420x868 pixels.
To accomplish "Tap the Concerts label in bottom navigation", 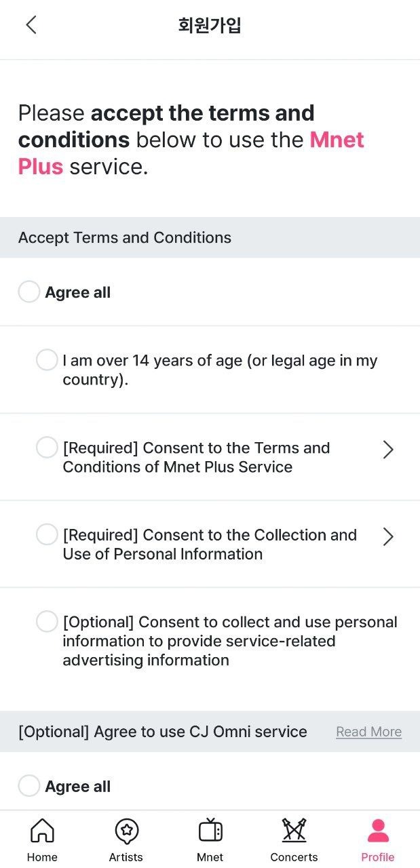I will [x=294, y=857].
